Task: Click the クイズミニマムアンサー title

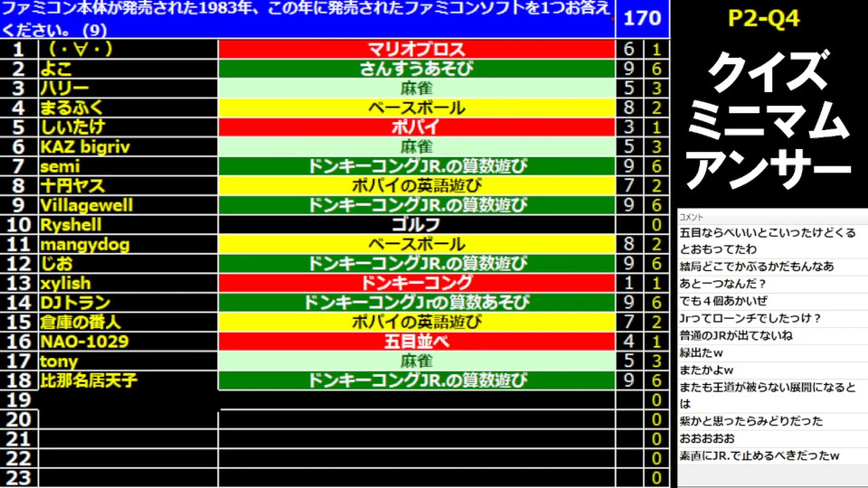Action: click(x=769, y=119)
